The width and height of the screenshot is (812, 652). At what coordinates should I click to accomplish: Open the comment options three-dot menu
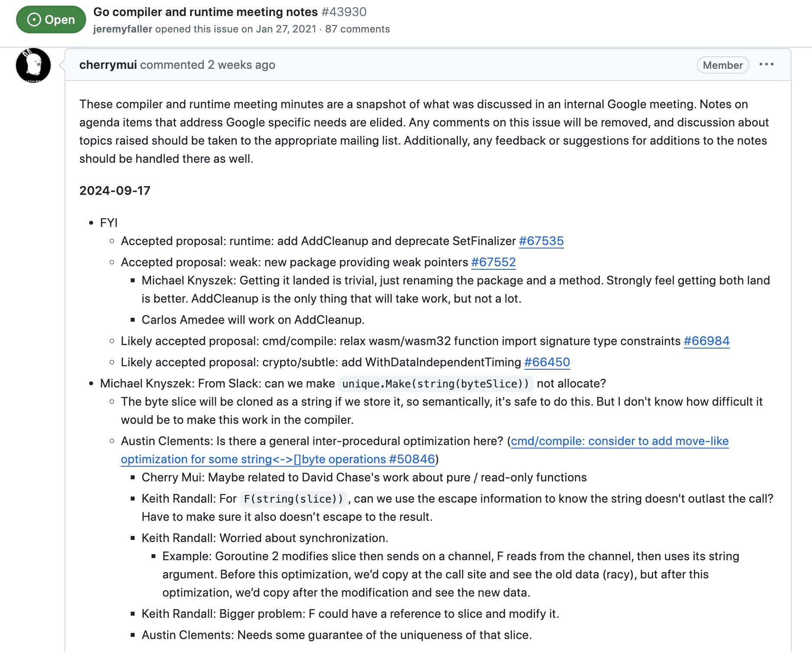tap(766, 65)
